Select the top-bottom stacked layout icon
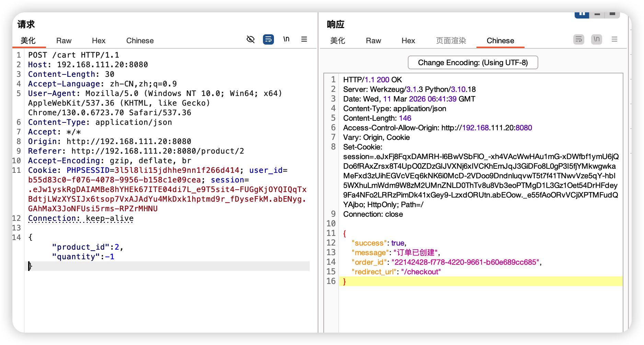The width and height of the screenshot is (644, 345). [x=597, y=14]
